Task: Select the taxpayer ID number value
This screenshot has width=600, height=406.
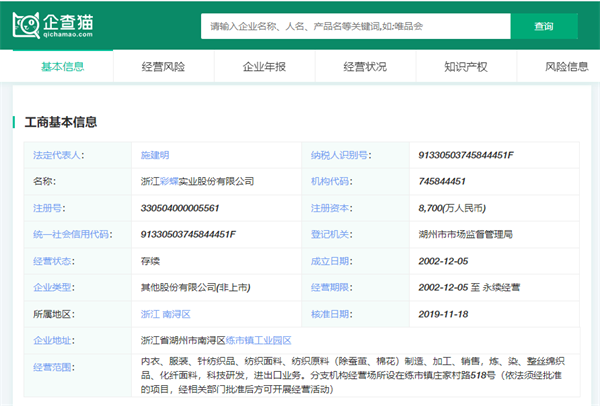Action: click(465, 156)
